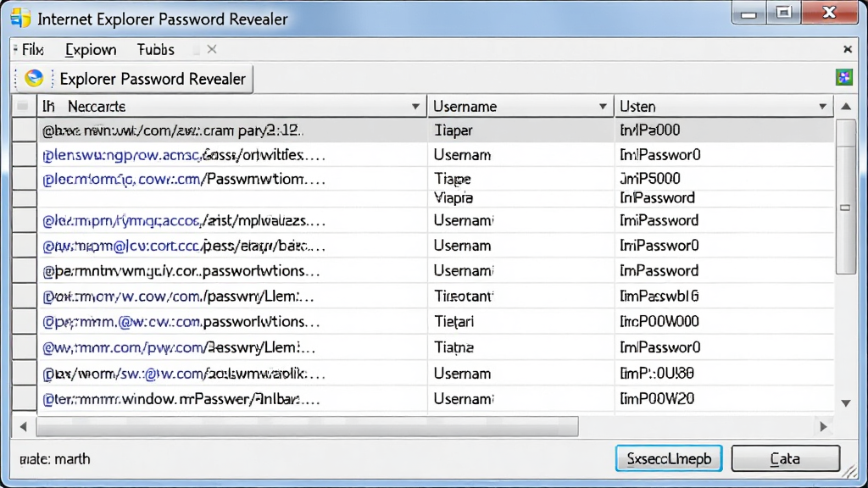The height and width of the screenshot is (488, 868).
Task: Click the Internet Explorer logo in toolbar
Action: pyautogui.click(x=34, y=78)
